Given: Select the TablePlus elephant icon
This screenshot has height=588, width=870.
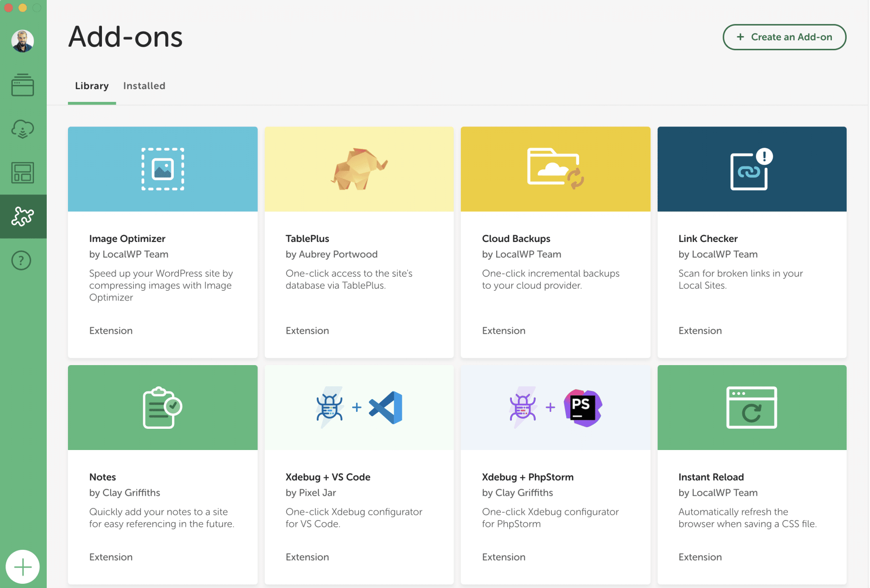Looking at the screenshot, I should point(359,169).
